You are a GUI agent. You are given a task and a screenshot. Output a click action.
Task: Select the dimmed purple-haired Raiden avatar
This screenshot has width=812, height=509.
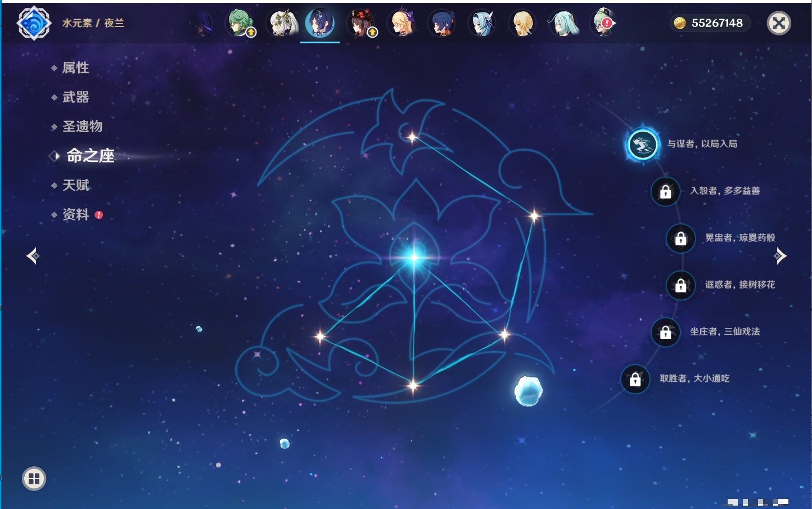tap(202, 24)
